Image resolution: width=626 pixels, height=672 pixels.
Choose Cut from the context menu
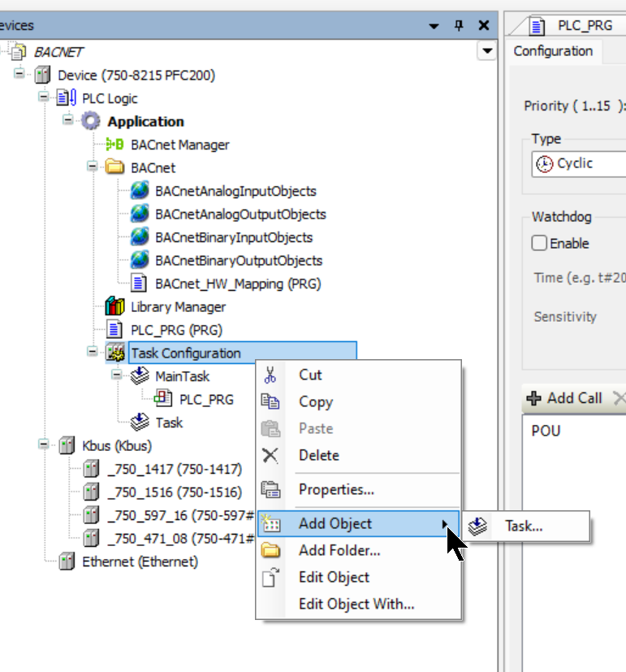(359, 375)
